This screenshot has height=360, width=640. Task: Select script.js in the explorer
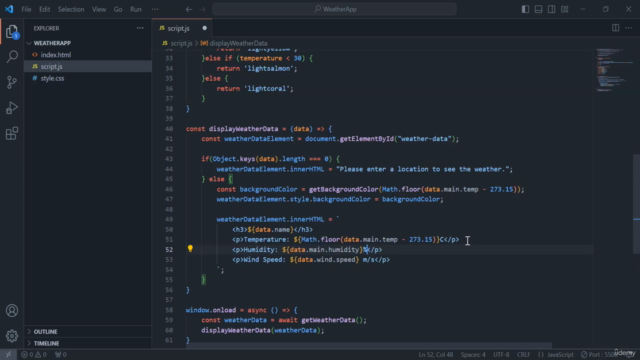tap(51, 67)
